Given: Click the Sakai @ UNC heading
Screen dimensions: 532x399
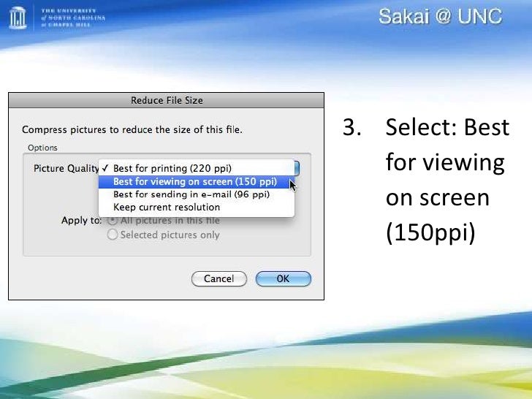Looking at the screenshot, I should point(440,16).
